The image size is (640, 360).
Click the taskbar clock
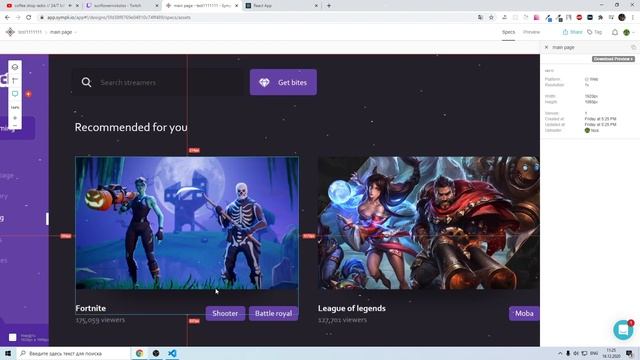click(x=611, y=353)
